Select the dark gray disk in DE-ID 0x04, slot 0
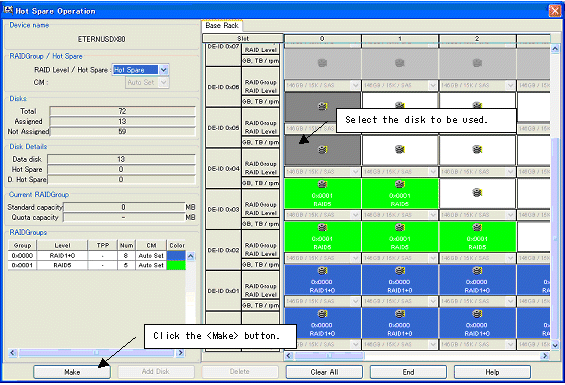 click(322, 150)
